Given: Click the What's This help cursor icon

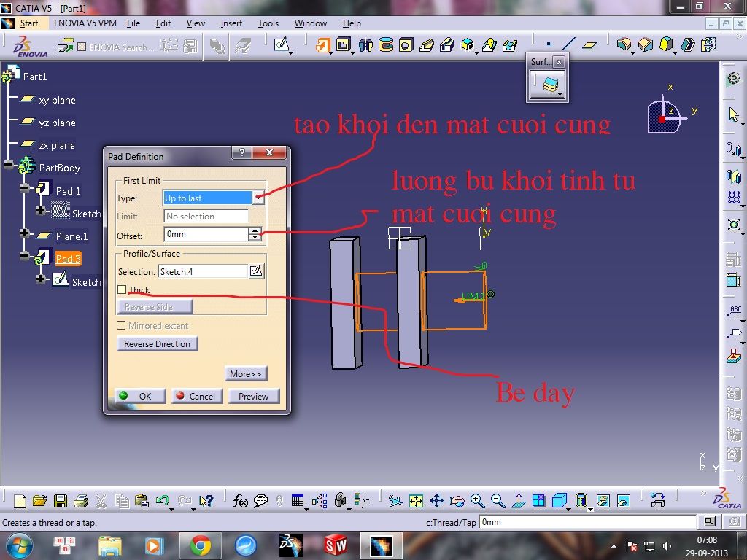Looking at the screenshot, I should pyautogui.click(x=206, y=501).
